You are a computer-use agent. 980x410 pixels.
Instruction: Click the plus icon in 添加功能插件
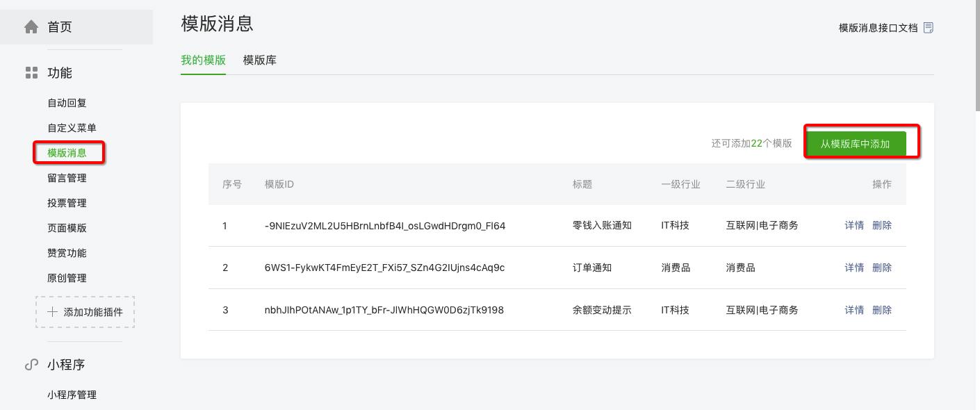52,312
